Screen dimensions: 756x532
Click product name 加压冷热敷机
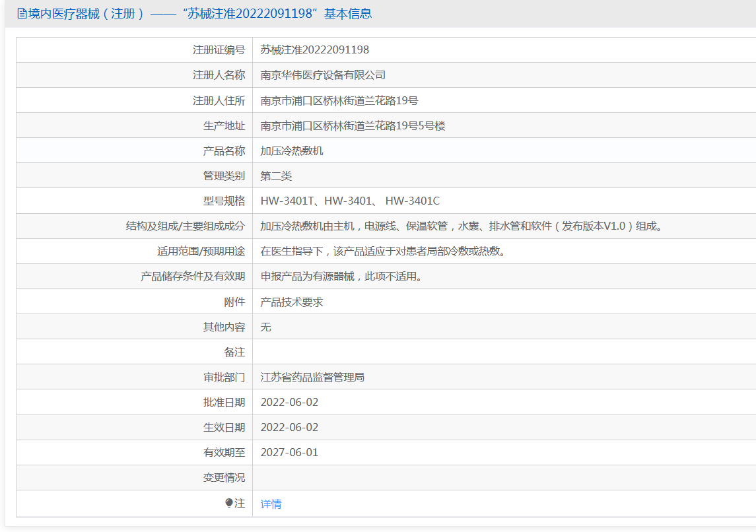[292, 151]
